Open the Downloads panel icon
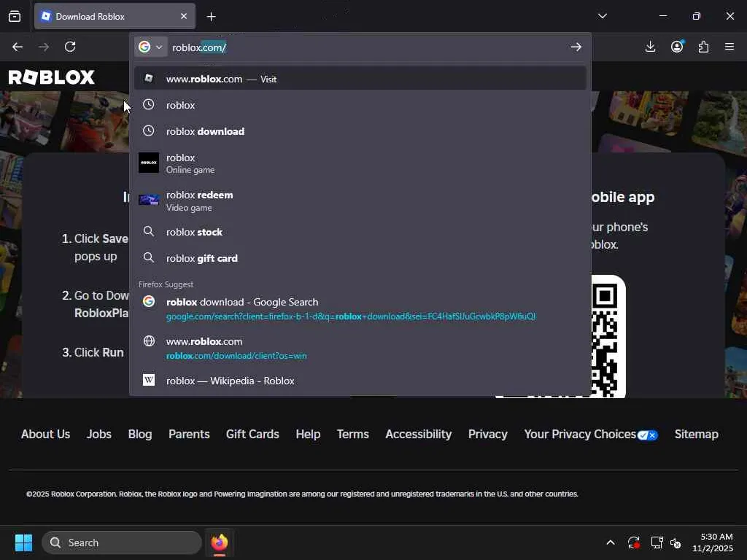This screenshot has width=747, height=560. pos(650,47)
